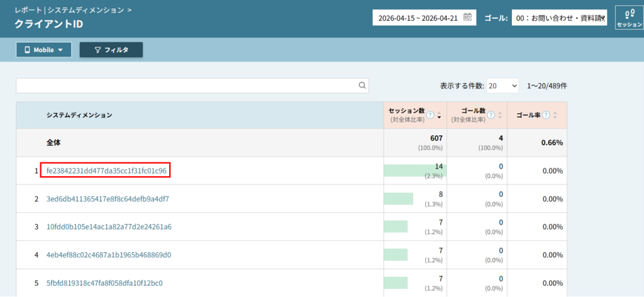Viewport: 644px width, 297px height.
Task: Open client ID 10fdd0b105e14ac1a82a77d2e24261a6
Action: point(109,227)
